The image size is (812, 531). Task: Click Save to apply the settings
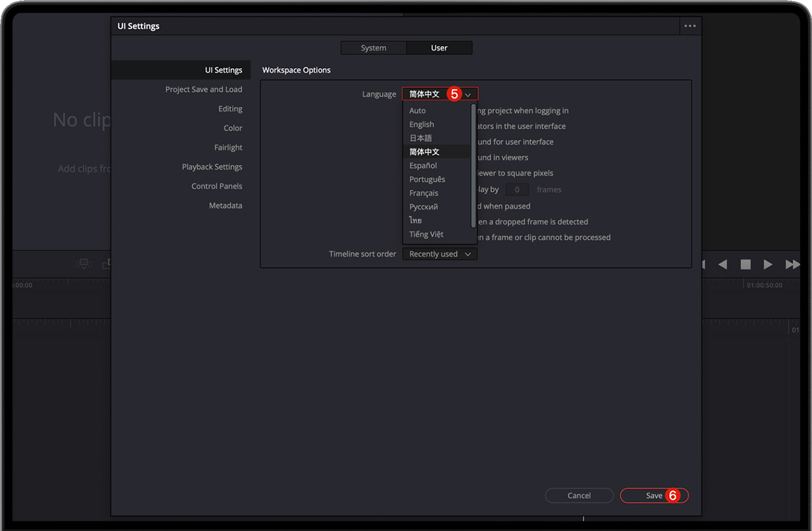(654, 496)
